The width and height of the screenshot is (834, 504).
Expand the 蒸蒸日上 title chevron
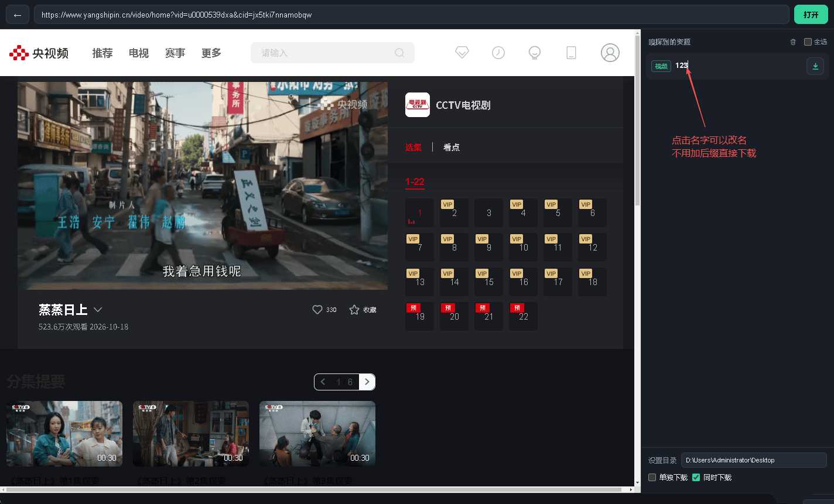(98, 310)
